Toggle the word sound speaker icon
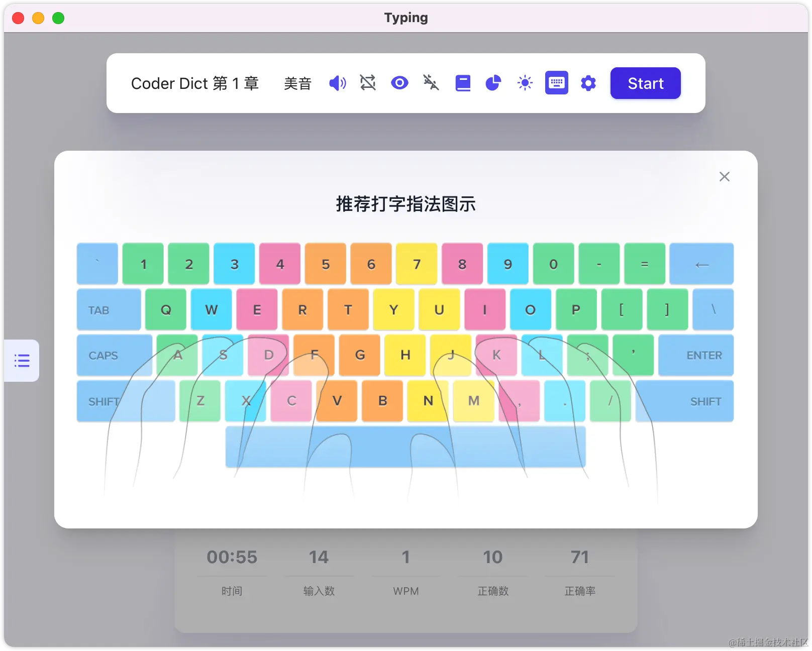The image size is (812, 651). tap(337, 83)
